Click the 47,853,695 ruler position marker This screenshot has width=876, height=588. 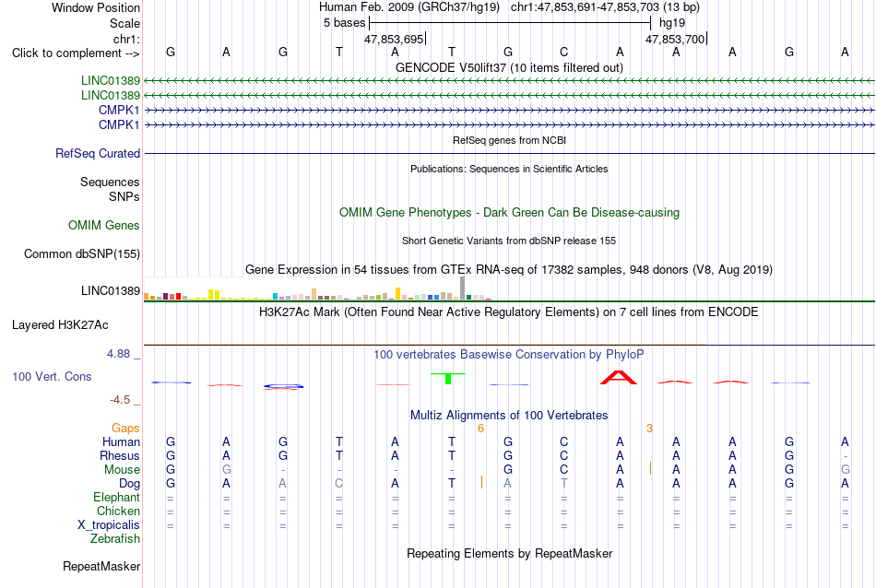point(394,39)
